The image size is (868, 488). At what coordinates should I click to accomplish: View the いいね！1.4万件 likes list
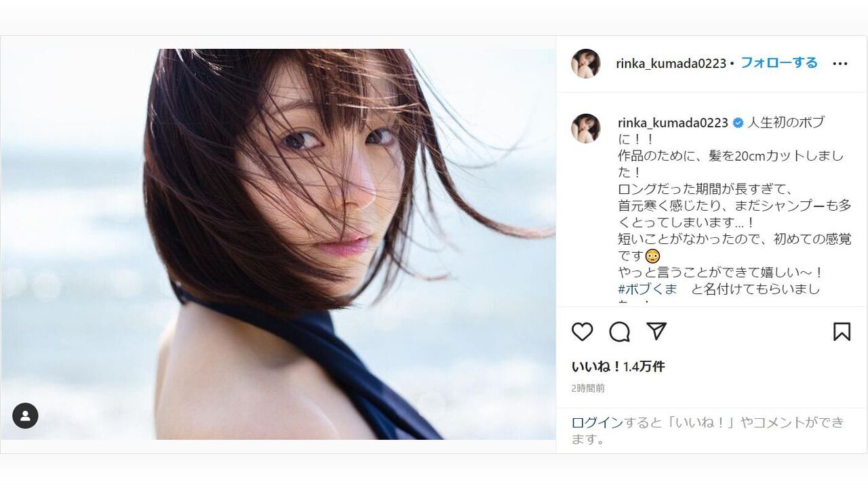click(x=618, y=367)
